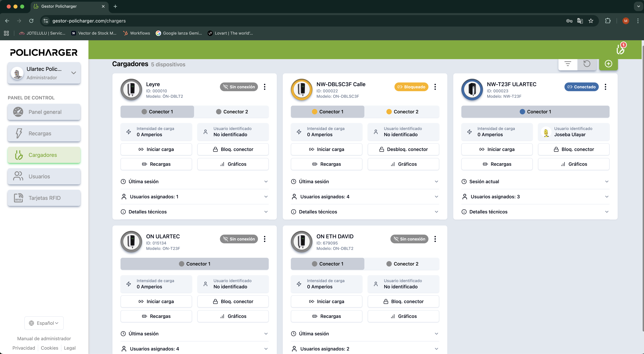The height and width of the screenshot is (354, 644).
Task: Open Manual de administrador link
Action: pyautogui.click(x=44, y=339)
